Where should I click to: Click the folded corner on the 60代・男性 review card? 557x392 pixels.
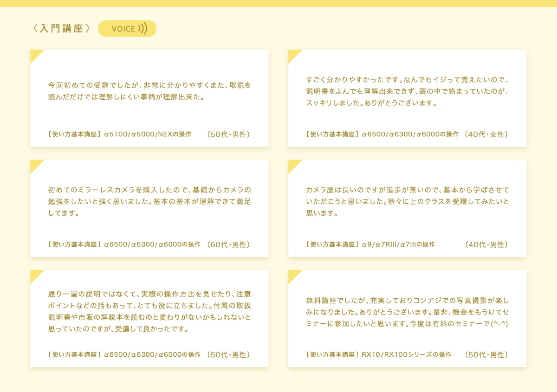click(x=35, y=165)
